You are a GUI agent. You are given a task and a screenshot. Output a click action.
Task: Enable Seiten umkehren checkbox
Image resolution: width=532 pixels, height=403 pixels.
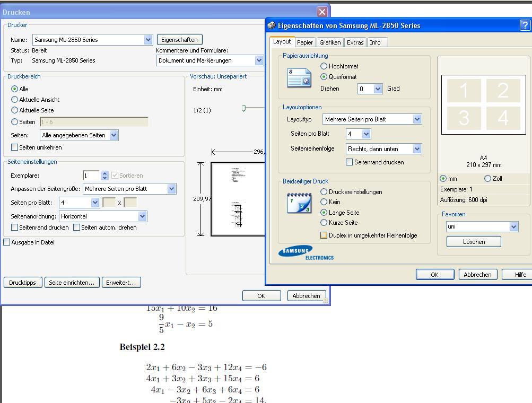click(15, 147)
